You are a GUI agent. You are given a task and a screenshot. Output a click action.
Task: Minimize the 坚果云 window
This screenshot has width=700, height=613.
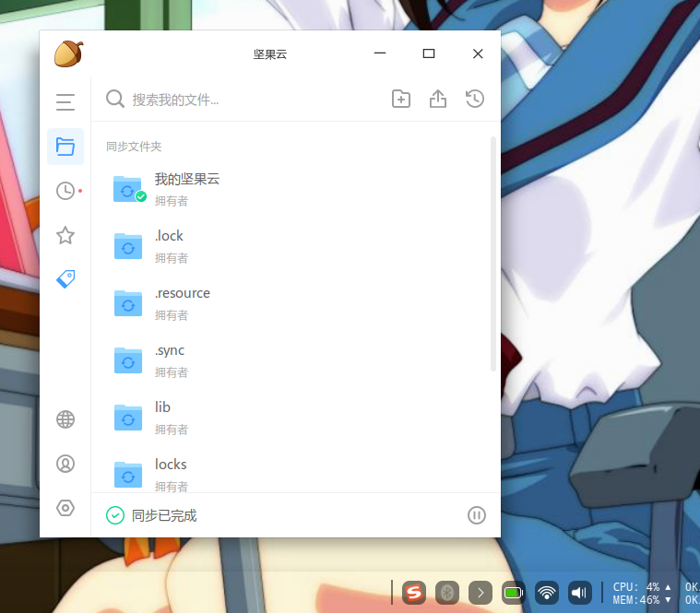[x=380, y=53]
